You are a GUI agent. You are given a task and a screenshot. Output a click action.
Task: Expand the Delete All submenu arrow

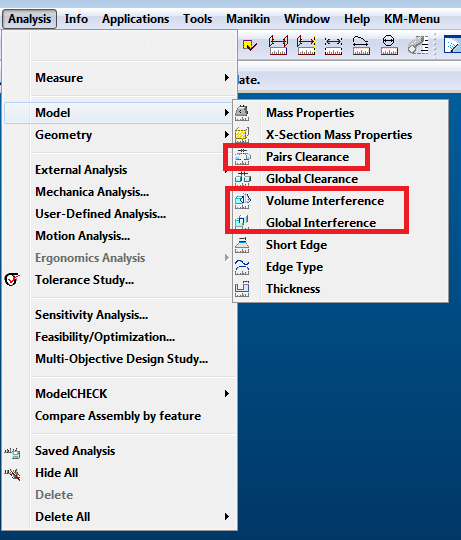click(227, 517)
